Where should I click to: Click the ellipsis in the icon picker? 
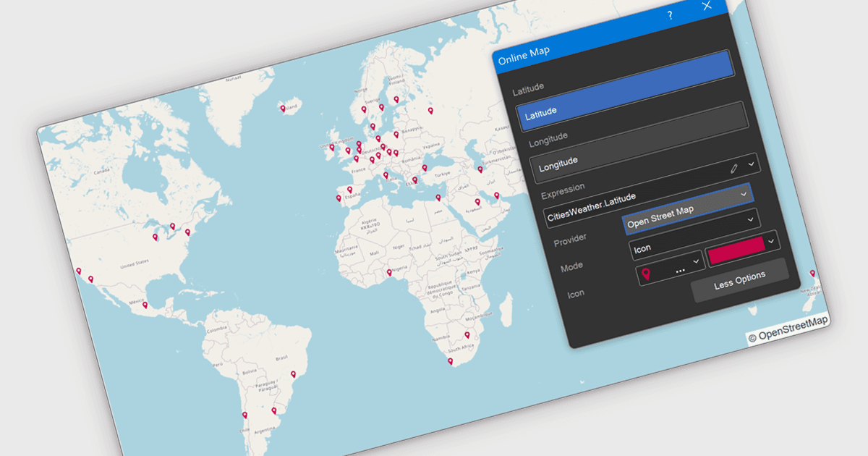pyautogui.click(x=680, y=270)
